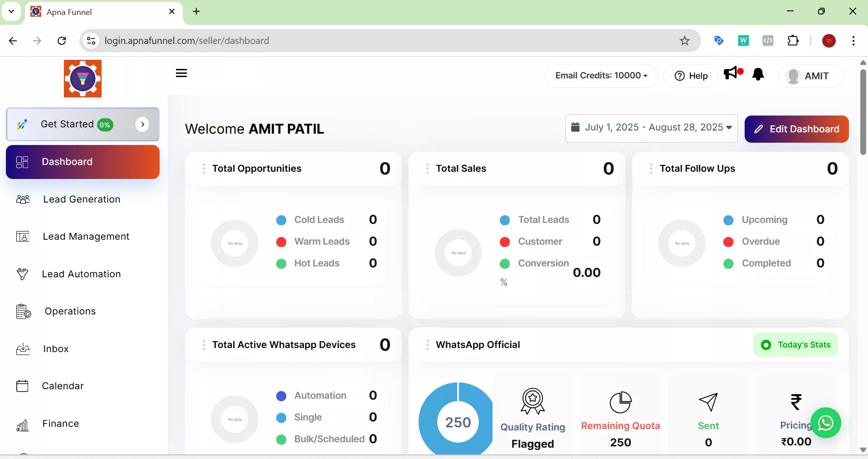This screenshot has height=459, width=868.
Task: Expand Get Started with the arrow chevron
Action: coord(142,124)
